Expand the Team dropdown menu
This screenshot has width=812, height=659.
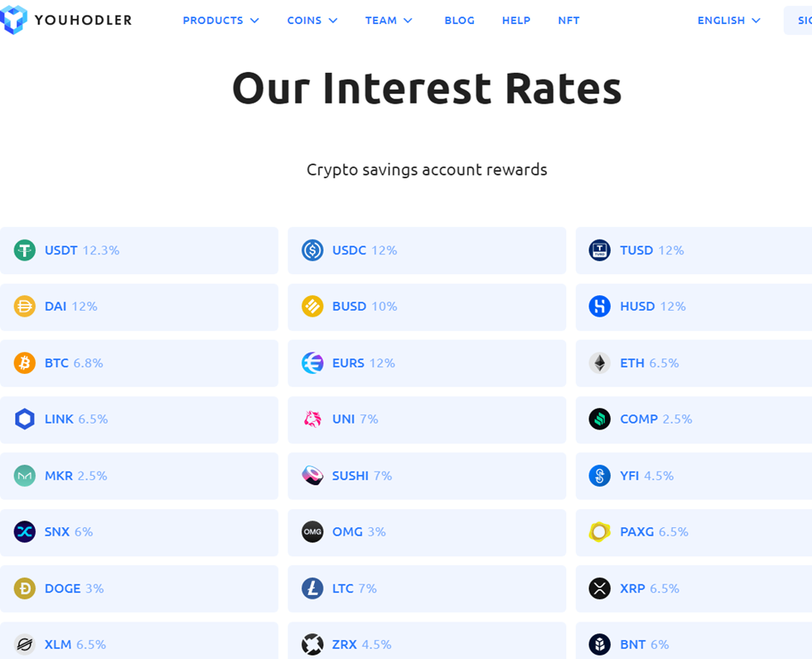click(x=389, y=20)
